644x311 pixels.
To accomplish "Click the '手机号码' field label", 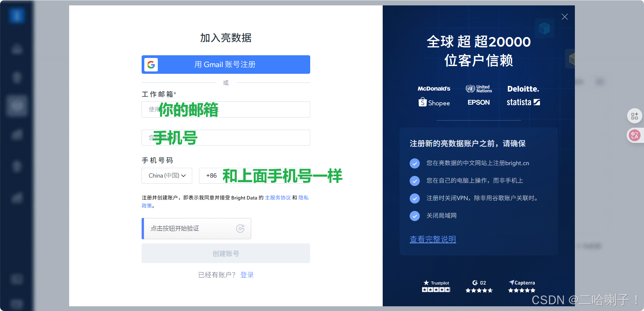I will pos(157,160).
